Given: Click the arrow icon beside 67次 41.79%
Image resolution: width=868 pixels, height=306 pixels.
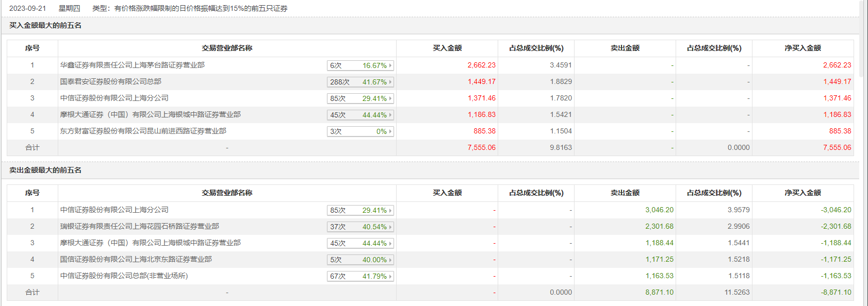Looking at the screenshot, I should [x=390, y=276].
